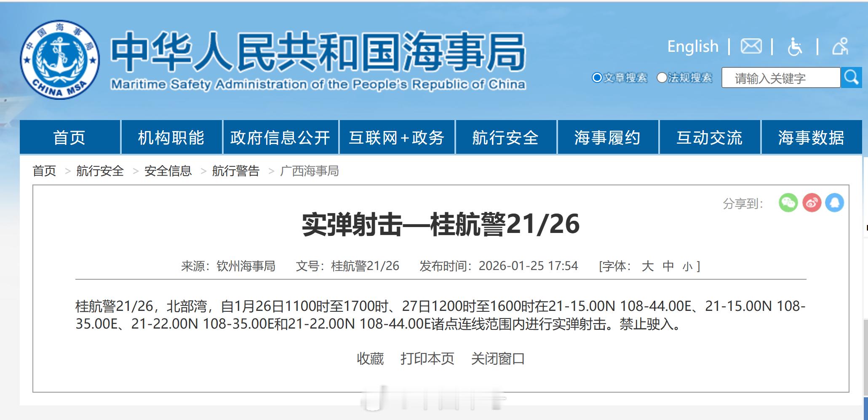Open the 互联网+政务 section
The image size is (868, 420).
(x=398, y=137)
